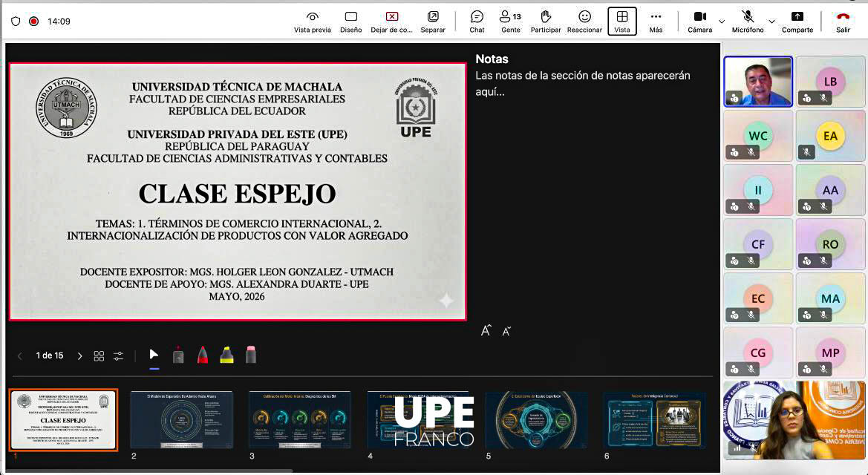The image size is (868, 475).
Task: Increase the notes font size
Action: click(x=486, y=331)
